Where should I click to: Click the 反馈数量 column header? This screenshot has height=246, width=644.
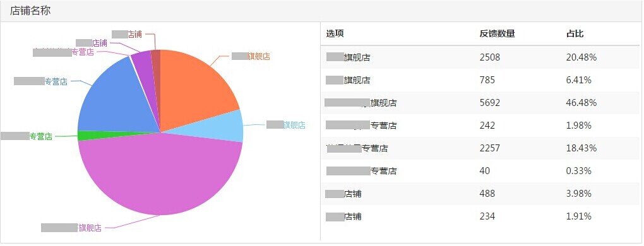pyautogui.click(x=497, y=33)
